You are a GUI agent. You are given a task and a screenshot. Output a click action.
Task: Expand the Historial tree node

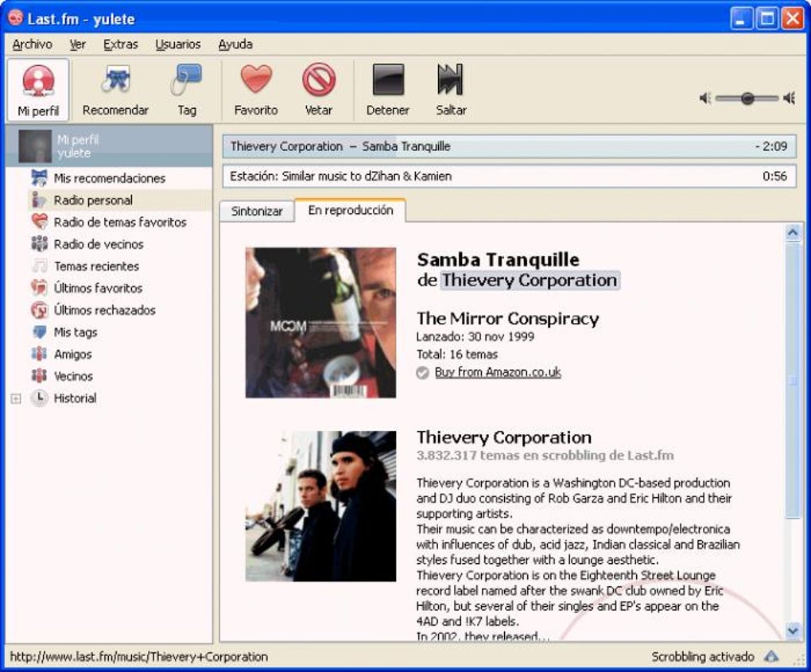point(16,398)
